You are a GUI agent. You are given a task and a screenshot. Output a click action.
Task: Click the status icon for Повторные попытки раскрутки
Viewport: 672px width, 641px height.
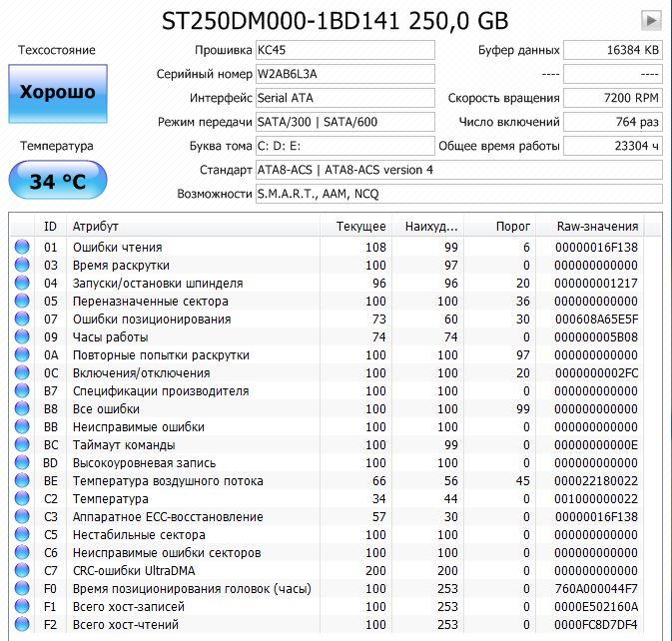(x=22, y=354)
